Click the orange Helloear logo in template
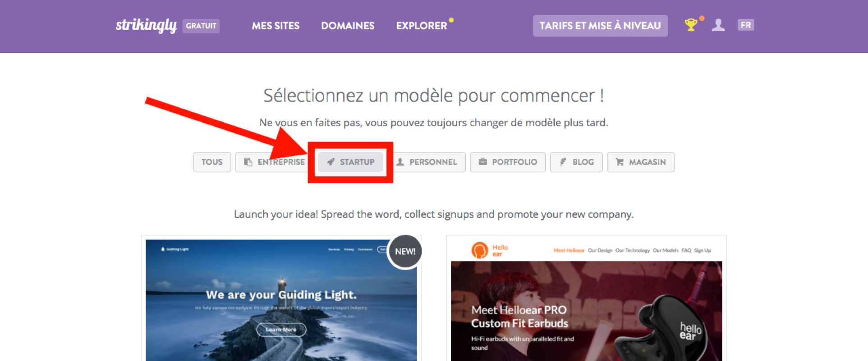The height and width of the screenshot is (361, 868). coord(480,250)
